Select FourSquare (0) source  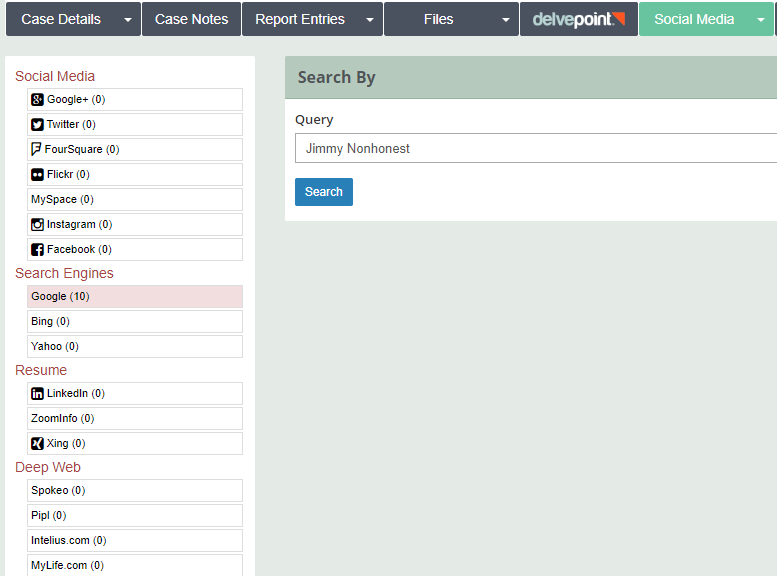pos(135,150)
